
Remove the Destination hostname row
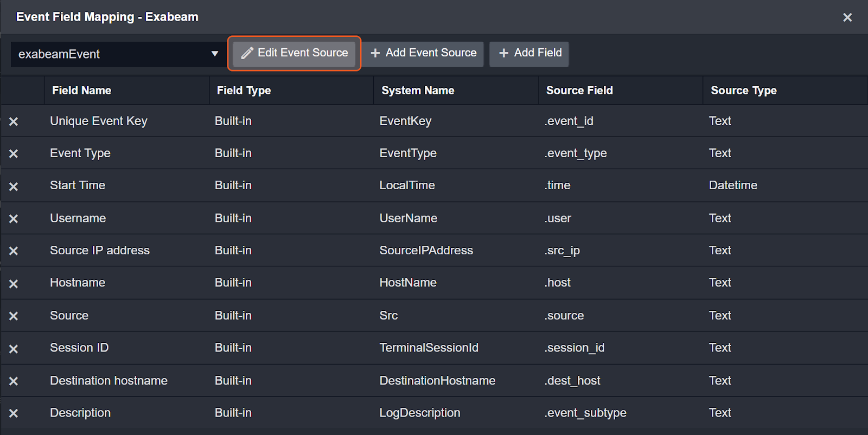pyautogui.click(x=14, y=381)
